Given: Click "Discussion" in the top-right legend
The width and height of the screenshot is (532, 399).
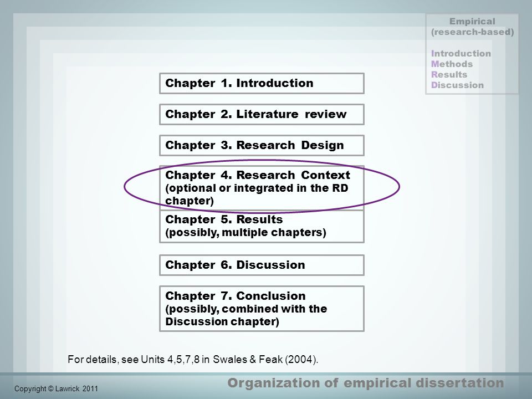Looking at the screenshot, I should (457, 85).
